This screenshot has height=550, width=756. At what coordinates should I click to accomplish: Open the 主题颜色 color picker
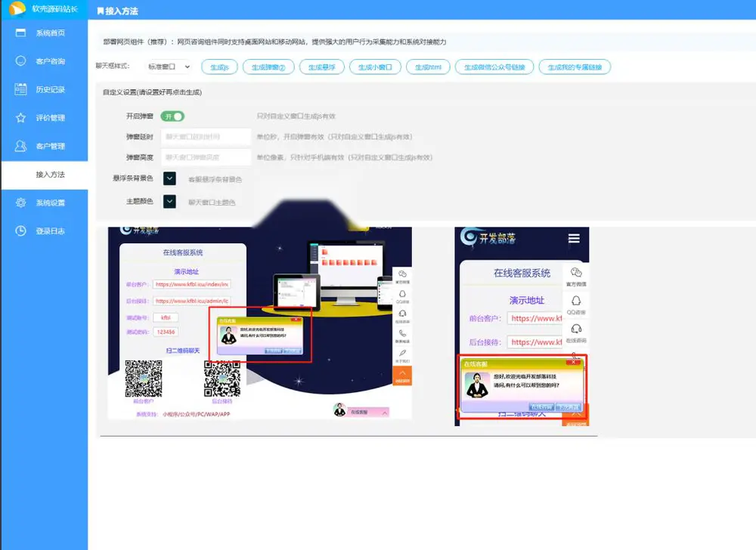169,201
